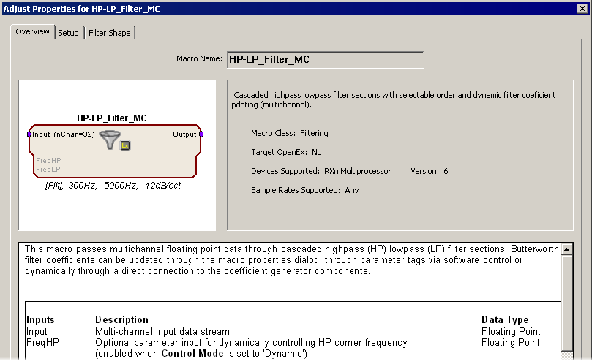Image resolution: width=592 pixels, height=364 pixels.
Task: Click the Inputs column header
Action: 40,320
